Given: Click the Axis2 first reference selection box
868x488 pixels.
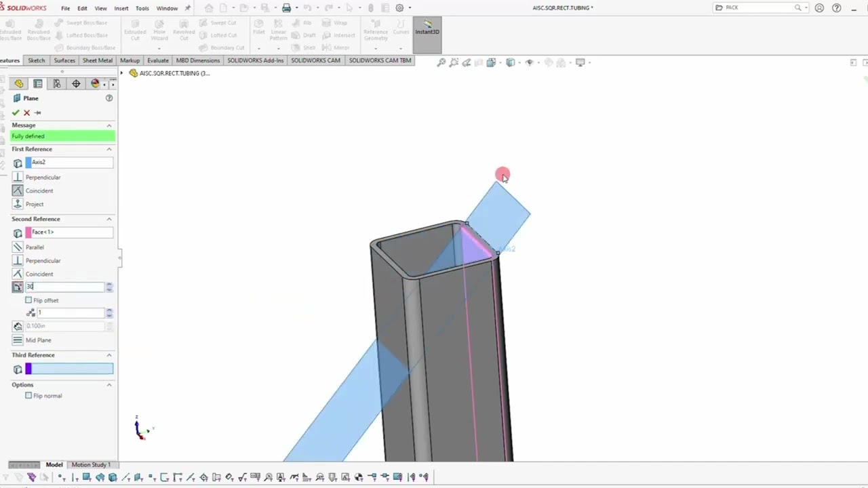Looking at the screenshot, I should click(69, 163).
